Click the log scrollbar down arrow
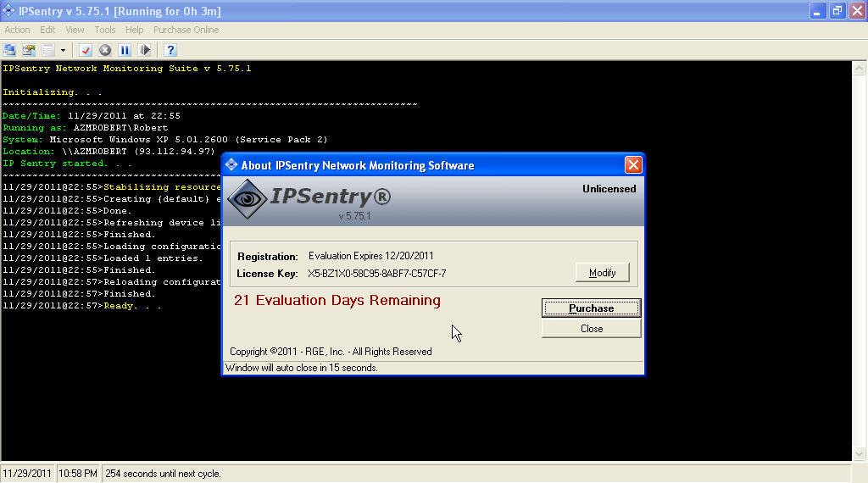 (860, 454)
